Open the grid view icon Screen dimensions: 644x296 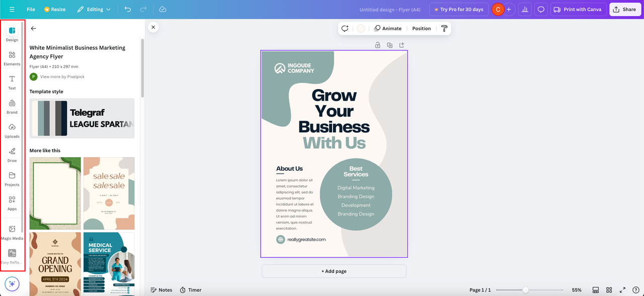point(609,290)
